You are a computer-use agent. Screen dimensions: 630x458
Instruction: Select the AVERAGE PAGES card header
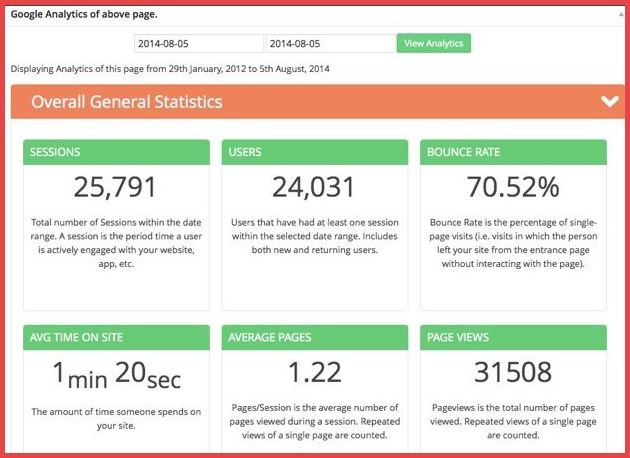(x=314, y=337)
